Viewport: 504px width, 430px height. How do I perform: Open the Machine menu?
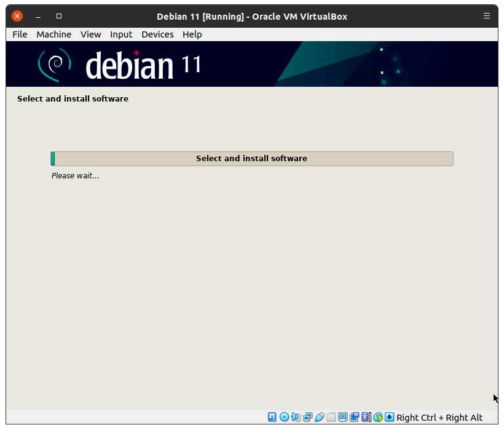click(x=53, y=34)
